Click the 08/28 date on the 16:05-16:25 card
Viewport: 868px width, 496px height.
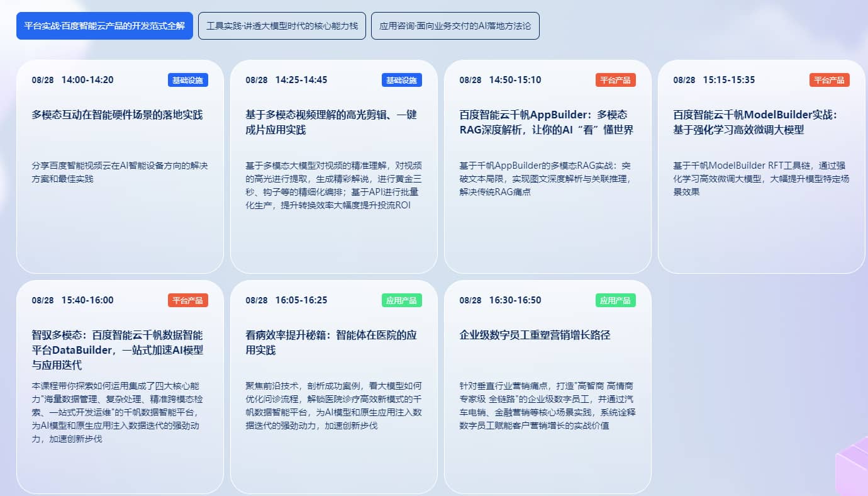pyautogui.click(x=257, y=300)
